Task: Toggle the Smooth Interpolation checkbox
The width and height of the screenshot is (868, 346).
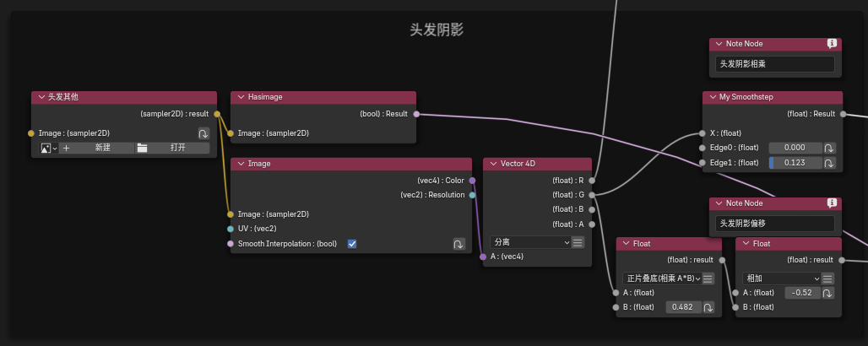Action: click(x=352, y=244)
